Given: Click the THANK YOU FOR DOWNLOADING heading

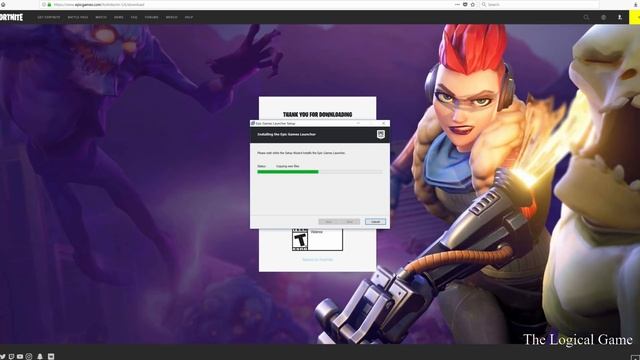Looking at the screenshot, I should 318,115.
